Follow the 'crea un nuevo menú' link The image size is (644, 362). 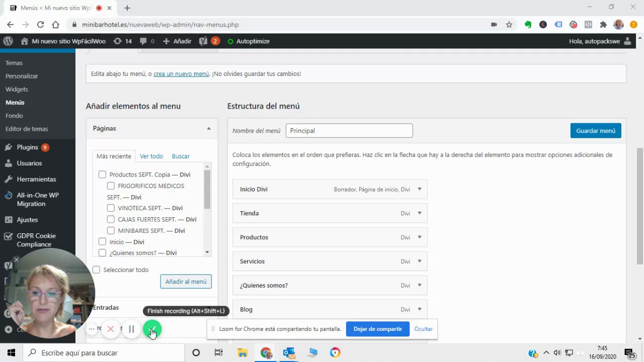(x=181, y=74)
